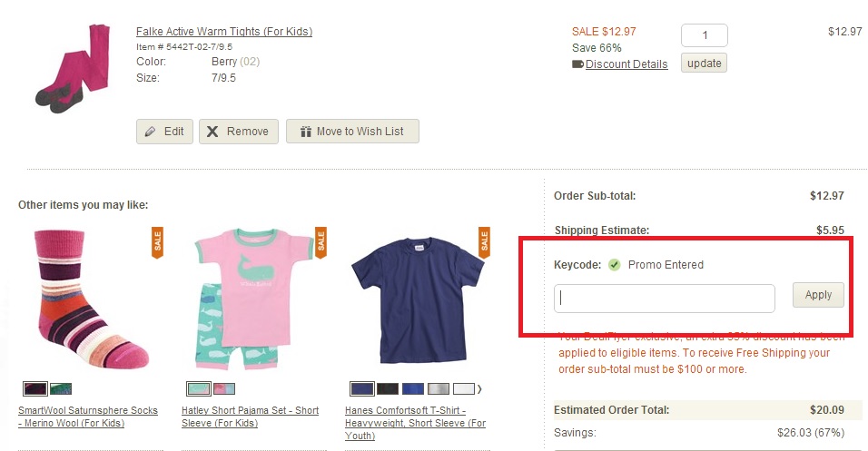Click the keycode entry text field
Image resolution: width=868 pixels, height=451 pixels.
pyautogui.click(x=664, y=298)
